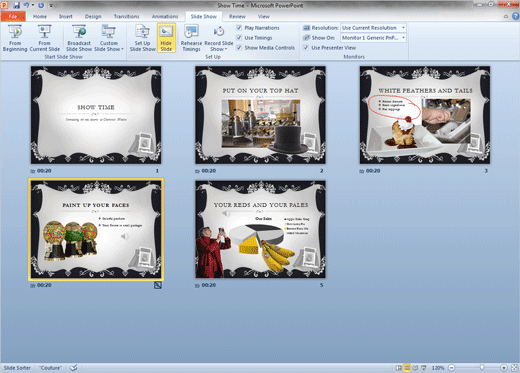
Task: Start slide show From Beginning
Action: (15, 38)
